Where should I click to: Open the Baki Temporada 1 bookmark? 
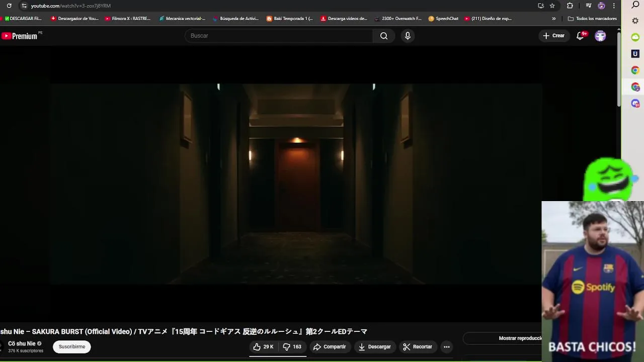click(290, 19)
